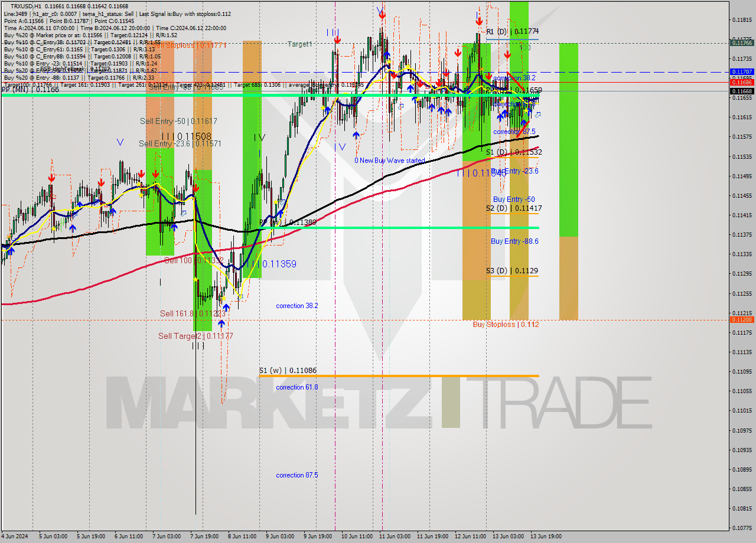The width and height of the screenshot is (756, 543).
Task: Click the 'PP (MN) | 0.1166' pivot label
Action: coord(30,90)
